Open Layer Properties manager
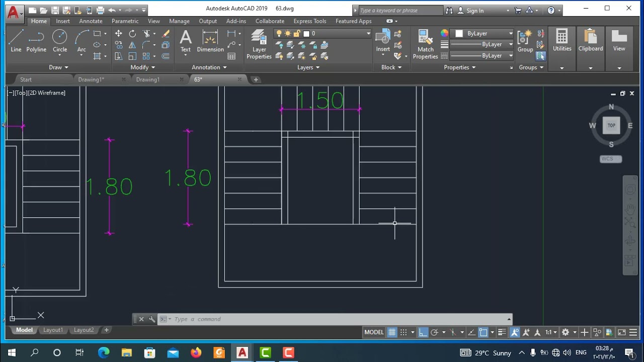 click(259, 44)
